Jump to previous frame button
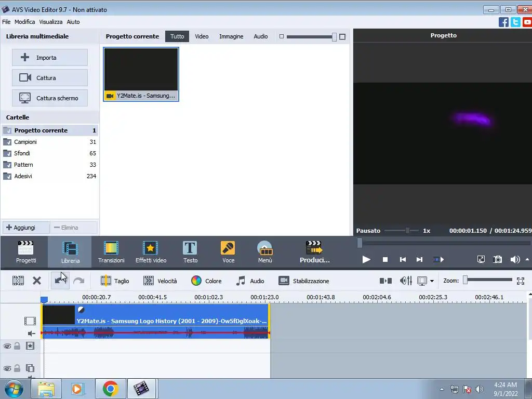This screenshot has width=532, height=399. coord(403,260)
